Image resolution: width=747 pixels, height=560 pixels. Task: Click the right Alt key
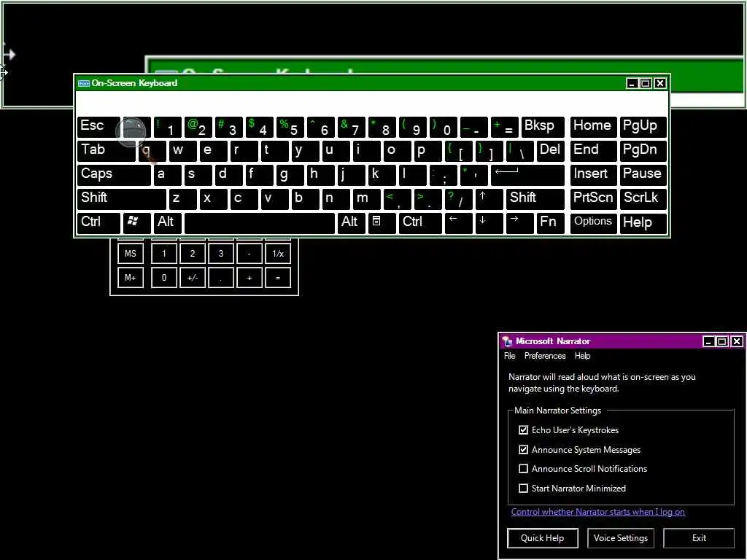tap(351, 222)
